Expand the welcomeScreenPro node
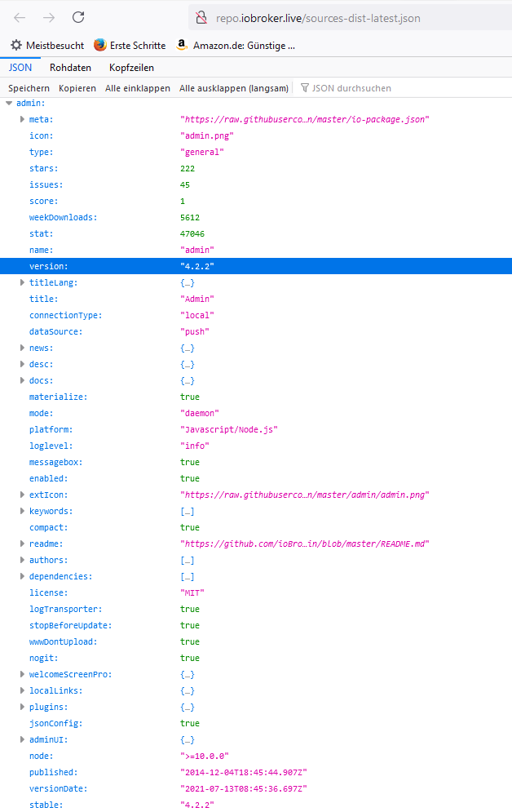This screenshot has height=812, width=512. (22, 674)
